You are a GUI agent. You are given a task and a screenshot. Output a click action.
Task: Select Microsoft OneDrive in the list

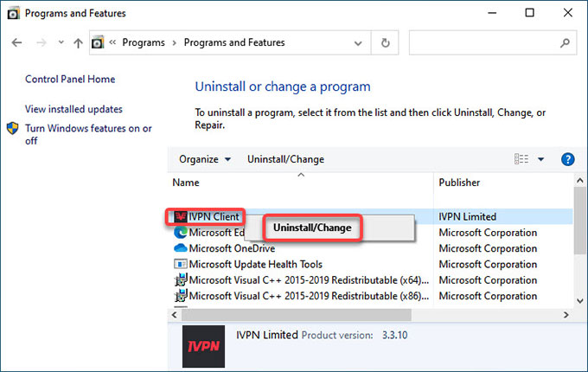(232, 248)
